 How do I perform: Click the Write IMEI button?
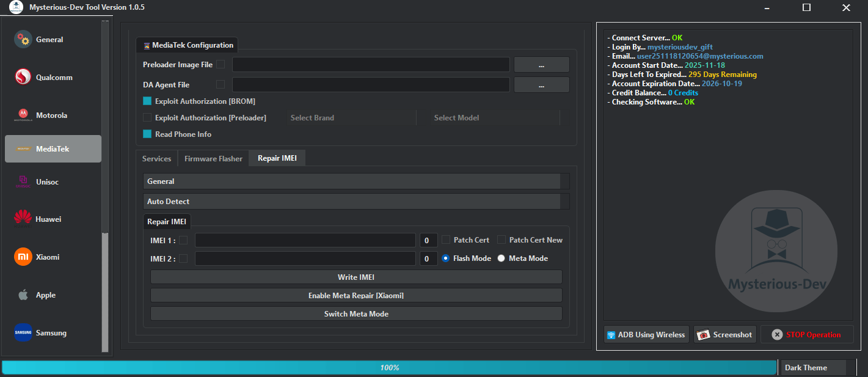[x=356, y=277]
